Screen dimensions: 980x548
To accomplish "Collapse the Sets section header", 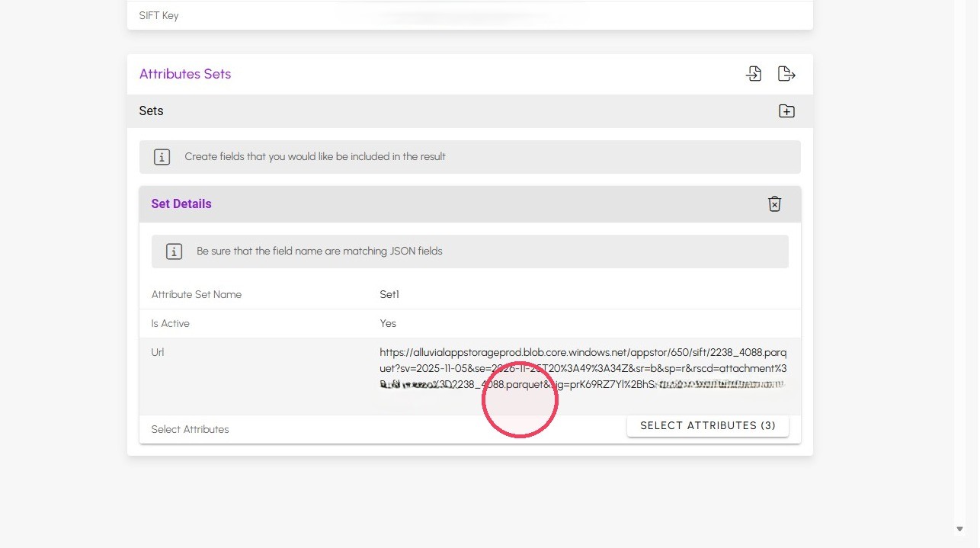I will [x=470, y=111].
